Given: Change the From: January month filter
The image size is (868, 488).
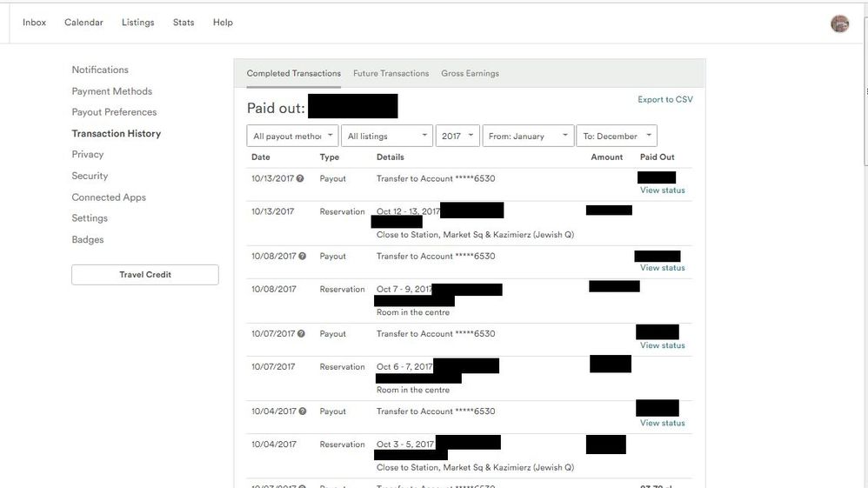Looking at the screenshot, I should coord(528,137).
